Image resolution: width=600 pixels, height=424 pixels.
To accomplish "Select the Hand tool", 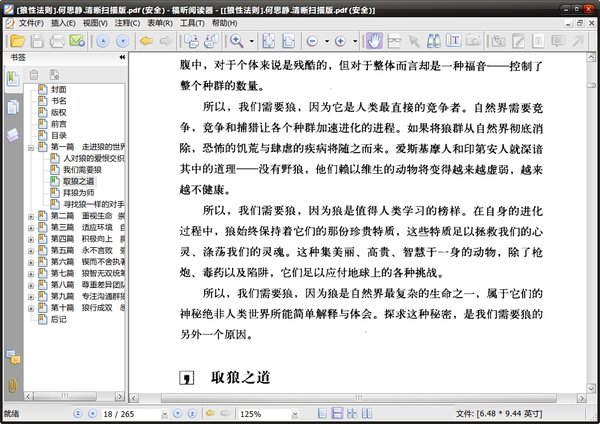I will tap(374, 41).
